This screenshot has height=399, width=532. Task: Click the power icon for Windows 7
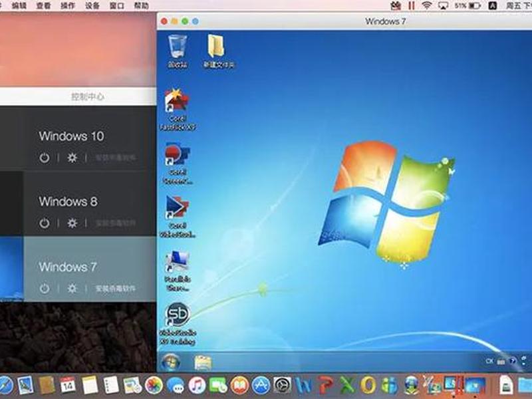coord(44,289)
